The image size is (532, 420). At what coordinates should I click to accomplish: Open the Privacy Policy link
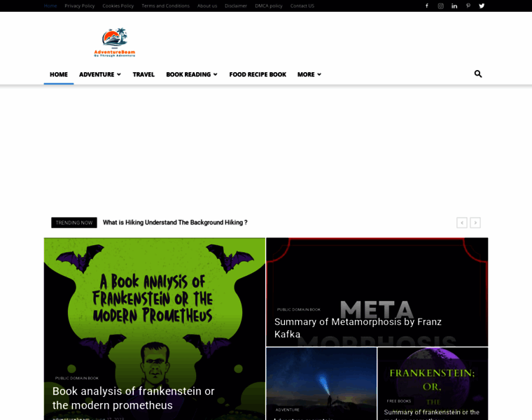(80, 6)
